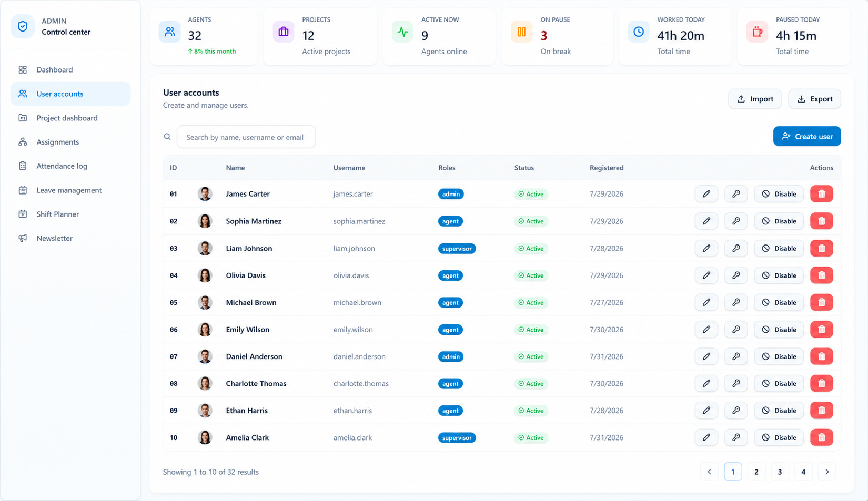This screenshot has width=868, height=501.
Task: Click Sophia Martinez's avatar thumbnail
Action: coord(205,221)
